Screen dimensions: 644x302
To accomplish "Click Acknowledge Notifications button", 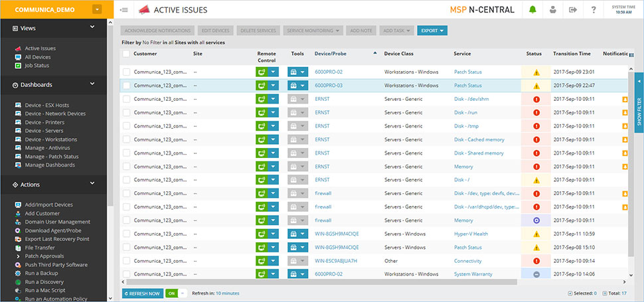I will pos(157,31).
